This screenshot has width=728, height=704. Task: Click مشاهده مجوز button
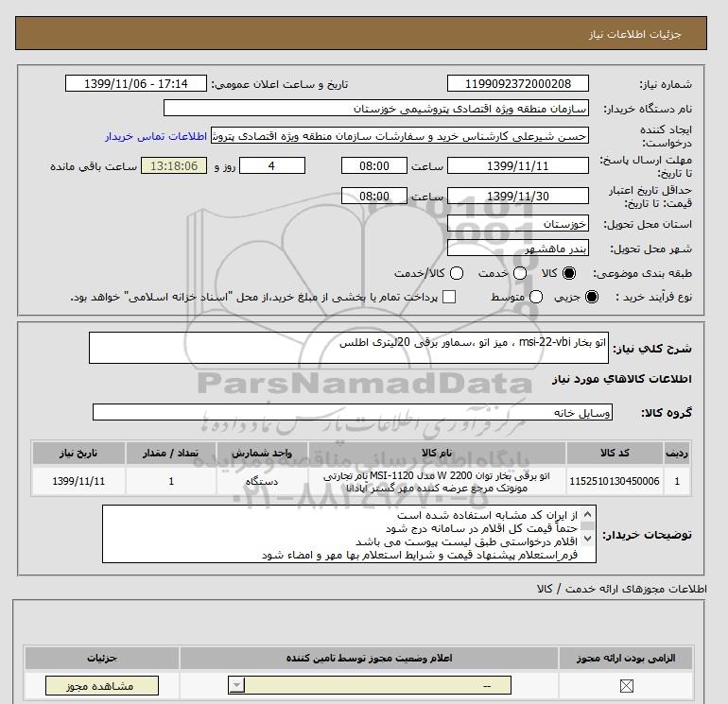coord(102,685)
